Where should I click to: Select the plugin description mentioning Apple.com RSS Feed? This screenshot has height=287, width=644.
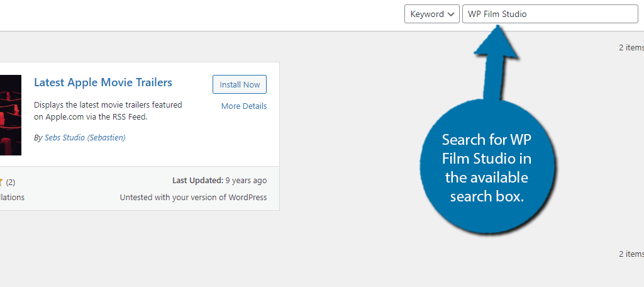pos(108,111)
